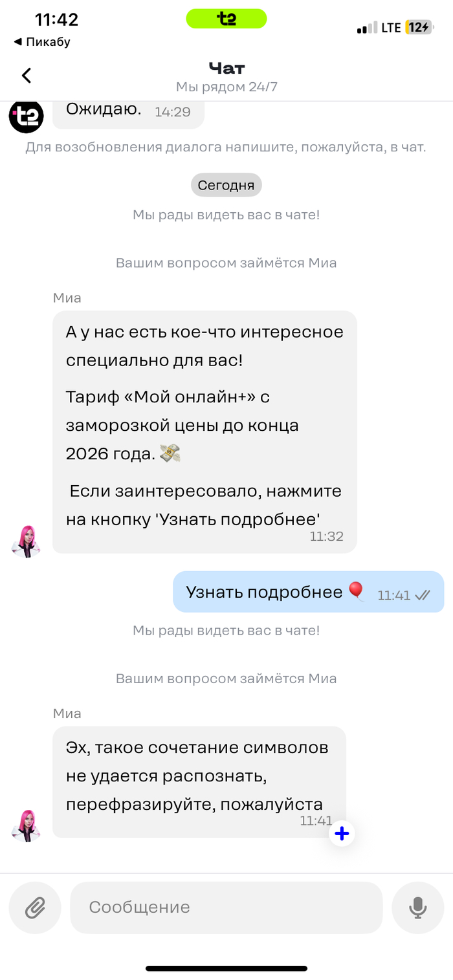Tap the green t2 pill at top

tap(226, 19)
